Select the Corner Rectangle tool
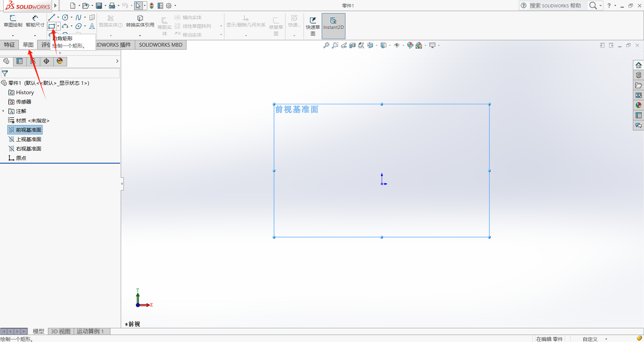This screenshot has height=342, width=644. pyautogui.click(x=51, y=26)
